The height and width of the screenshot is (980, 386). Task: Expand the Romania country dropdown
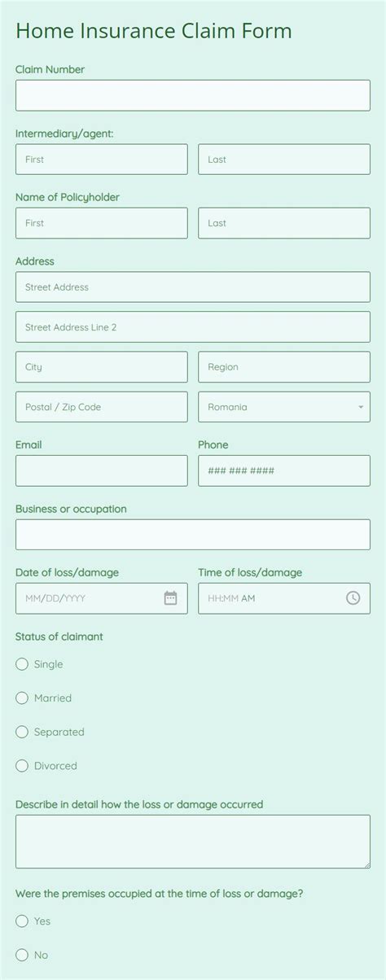284,407
